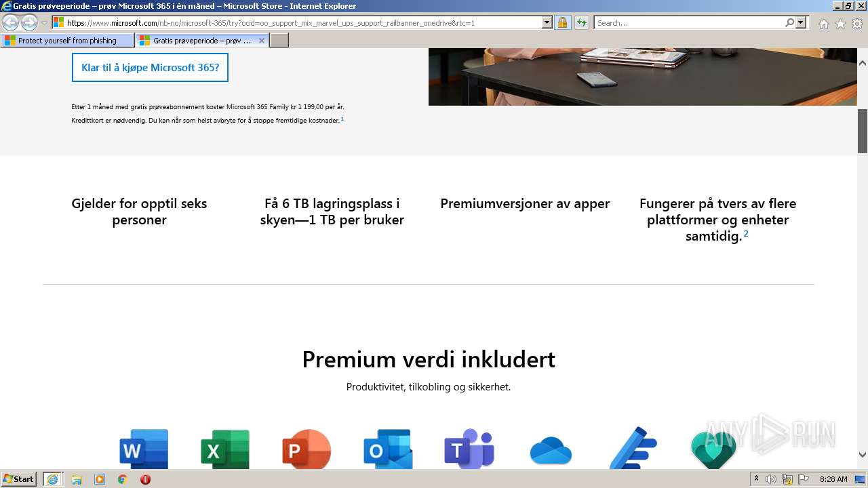Image resolution: width=868 pixels, height=488 pixels.
Task: Click the OneDrive cloud icon
Action: pyautogui.click(x=551, y=451)
